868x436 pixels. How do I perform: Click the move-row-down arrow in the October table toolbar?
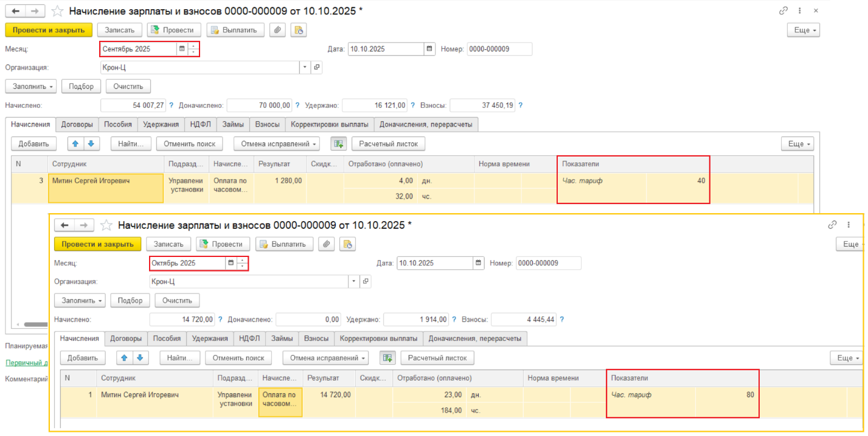point(140,357)
